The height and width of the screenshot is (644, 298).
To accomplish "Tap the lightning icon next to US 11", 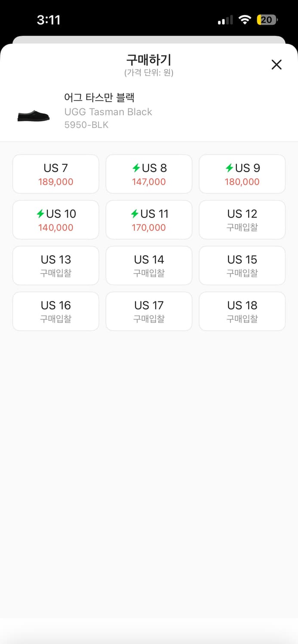I will coord(135,213).
